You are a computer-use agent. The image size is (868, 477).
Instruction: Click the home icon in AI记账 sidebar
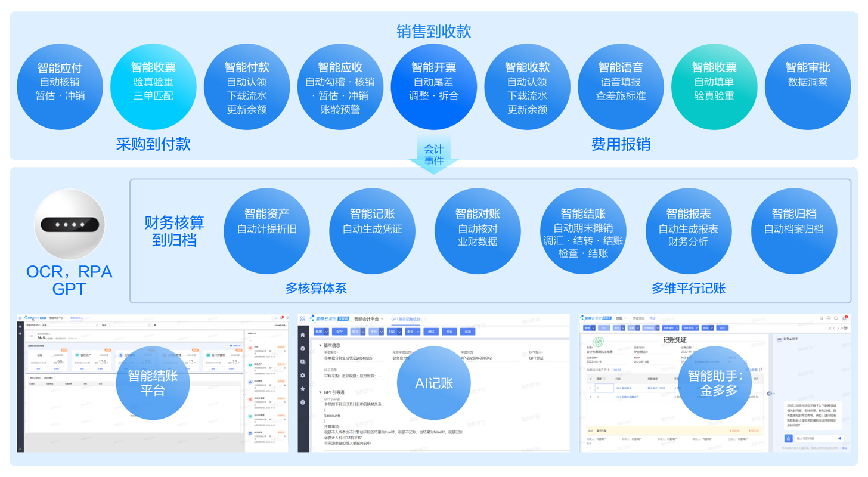303,335
